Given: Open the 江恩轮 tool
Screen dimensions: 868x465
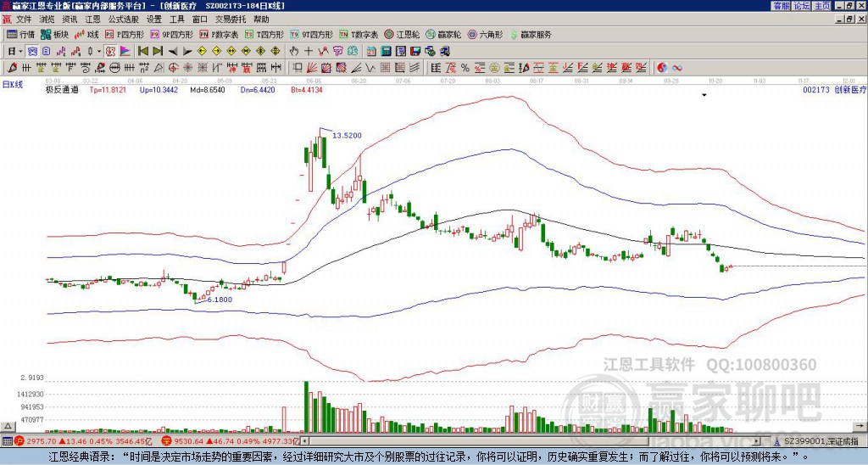Looking at the screenshot, I should click(x=403, y=34).
